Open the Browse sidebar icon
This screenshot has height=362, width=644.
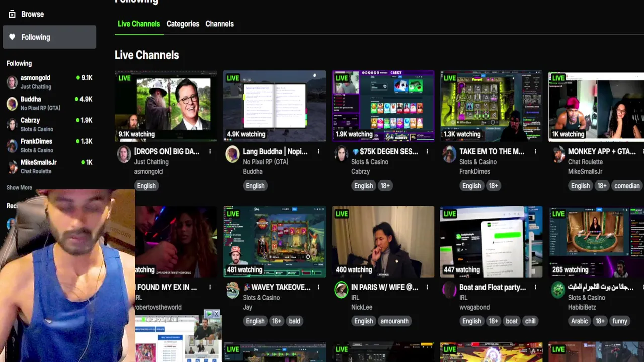(x=12, y=14)
